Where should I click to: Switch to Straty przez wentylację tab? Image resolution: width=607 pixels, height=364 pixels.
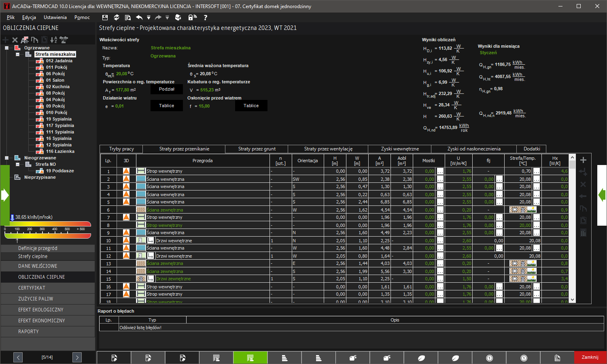[328, 149]
